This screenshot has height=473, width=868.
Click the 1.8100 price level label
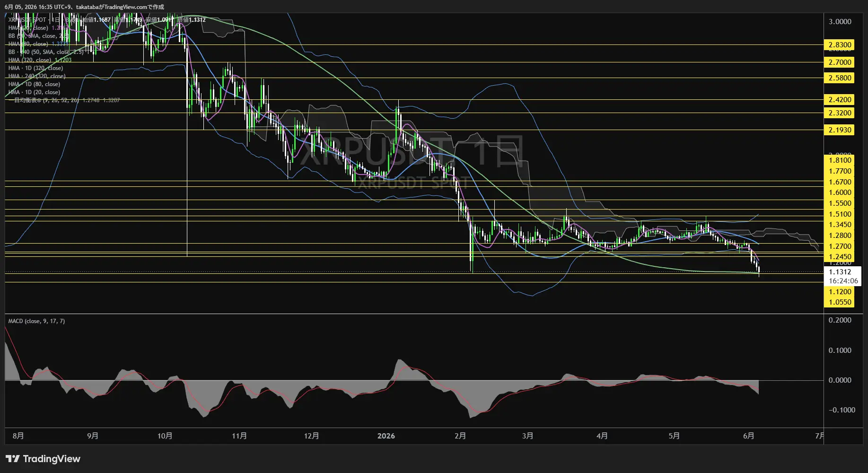click(x=840, y=160)
